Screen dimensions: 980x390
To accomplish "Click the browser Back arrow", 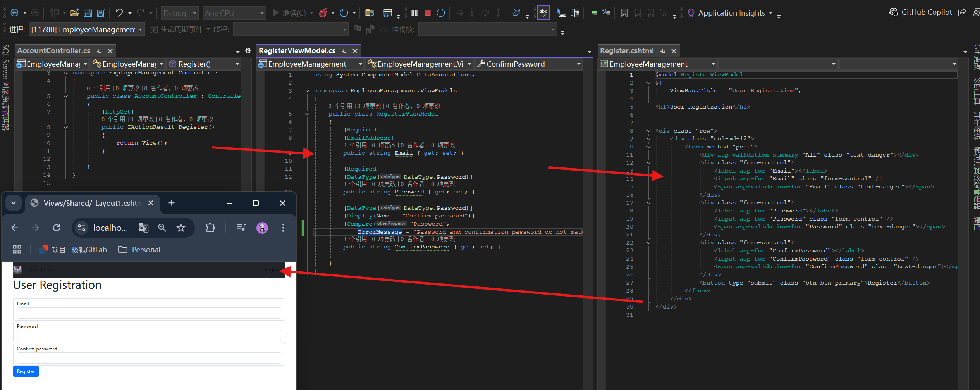I will (15, 228).
